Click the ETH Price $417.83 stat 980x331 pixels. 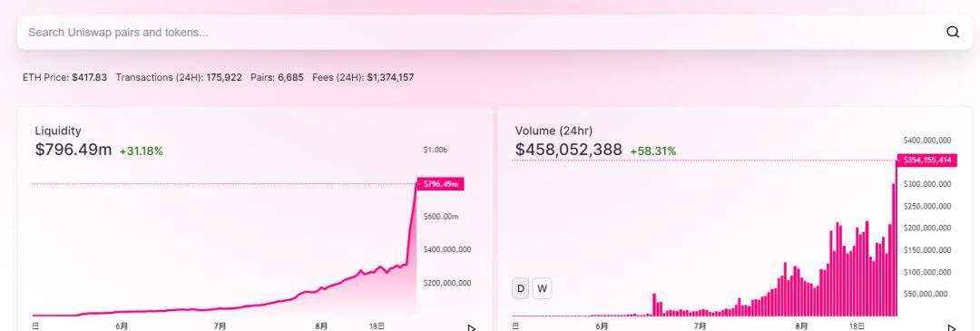pyautogui.click(x=64, y=77)
